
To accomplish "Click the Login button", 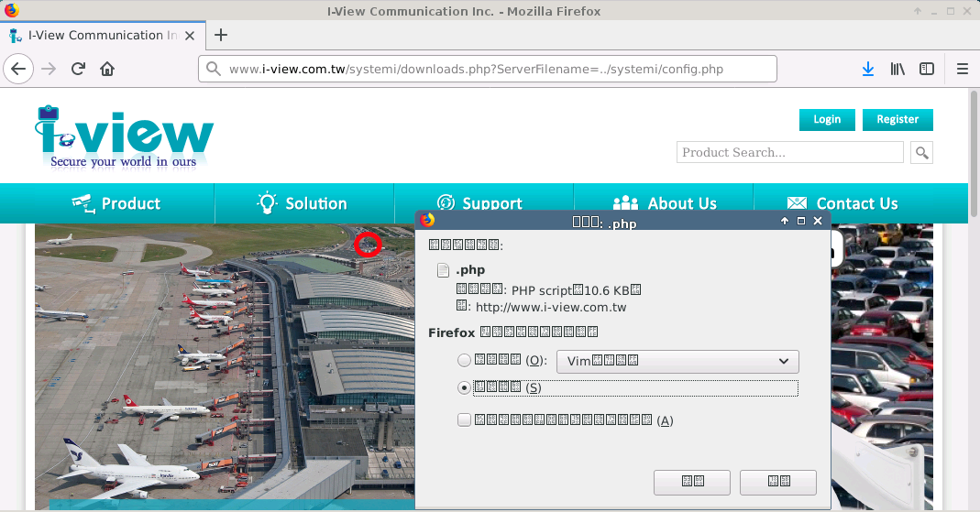I will pos(827,119).
